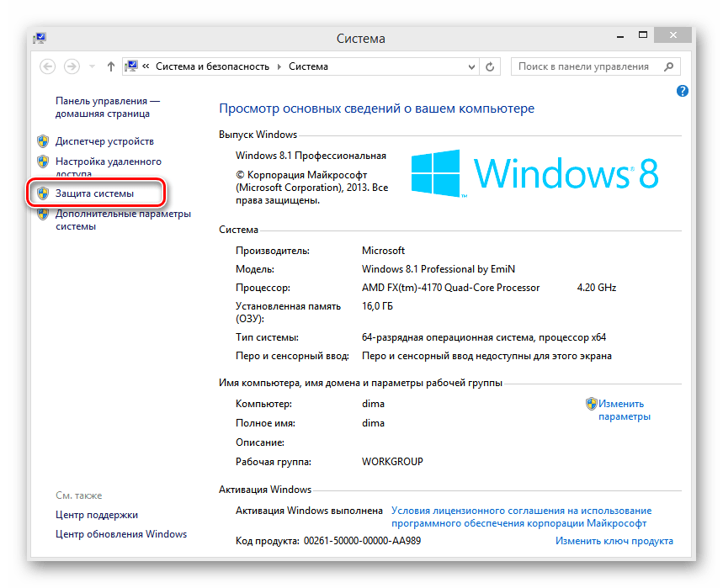Refresh the System page
The width and height of the screenshot is (723, 588).
(x=490, y=66)
